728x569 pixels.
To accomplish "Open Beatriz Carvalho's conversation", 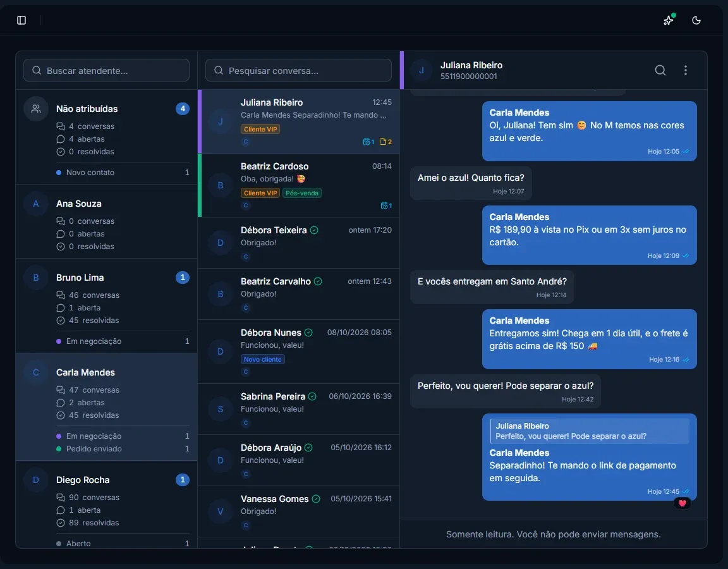I will pos(299,294).
